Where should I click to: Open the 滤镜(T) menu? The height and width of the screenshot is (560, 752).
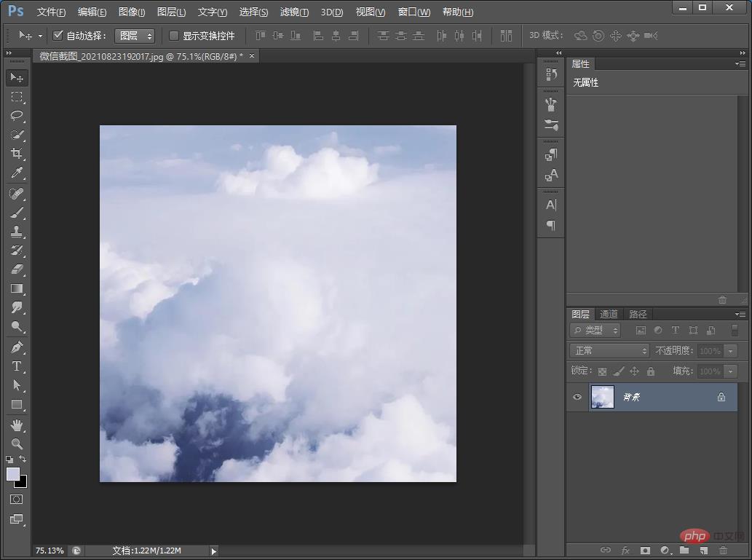coord(294,12)
